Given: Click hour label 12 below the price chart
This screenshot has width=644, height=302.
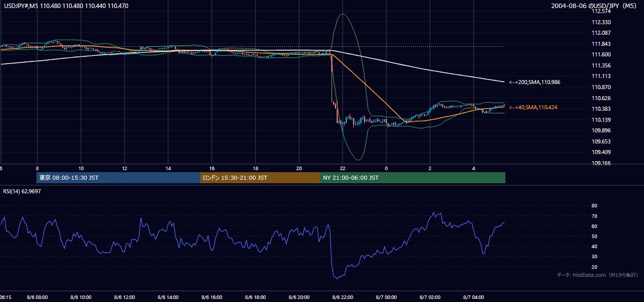Looking at the screenshot, I should point(124,168).
